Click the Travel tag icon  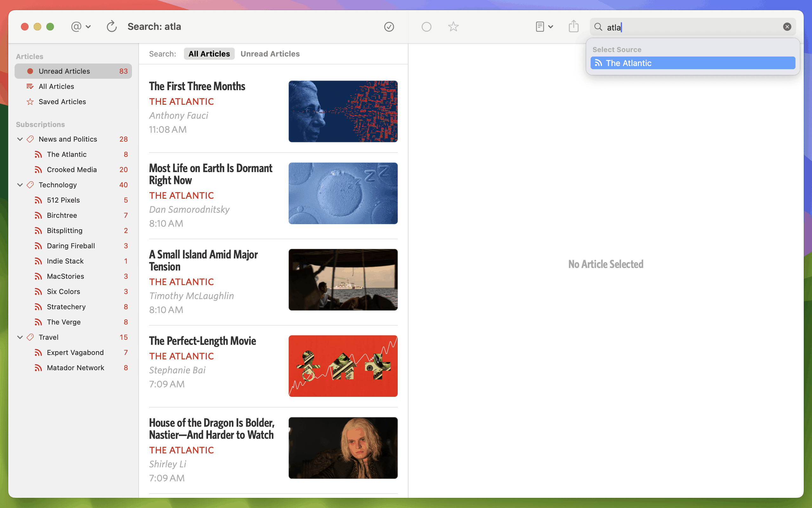30,337
